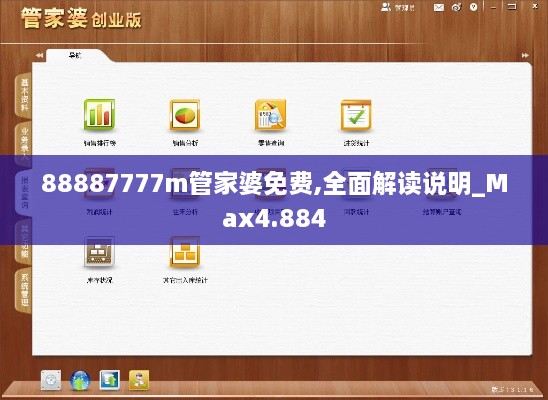The width and height of the screenshot is (548, 400).
Task: Click the right double-arrow tab scroller
Action: click(525, 55)
